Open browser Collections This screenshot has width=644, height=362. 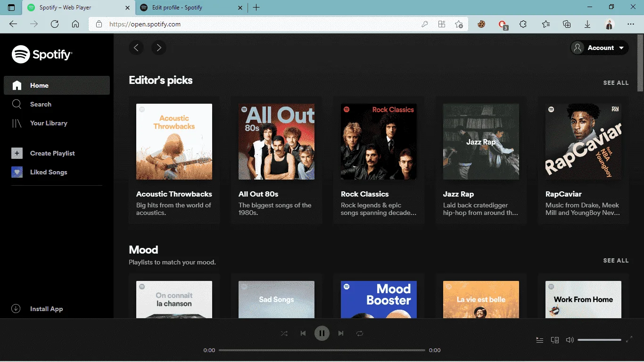tap(567, 24)
